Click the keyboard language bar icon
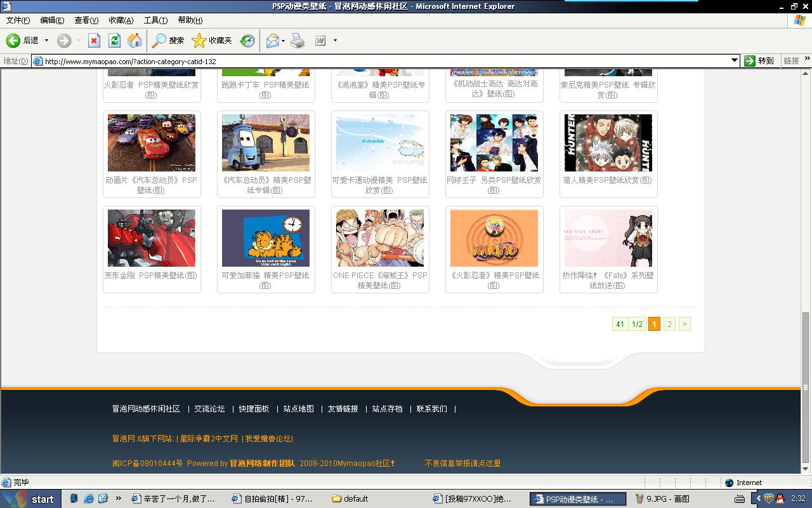The image size is (812, 508). pos(740,498)
